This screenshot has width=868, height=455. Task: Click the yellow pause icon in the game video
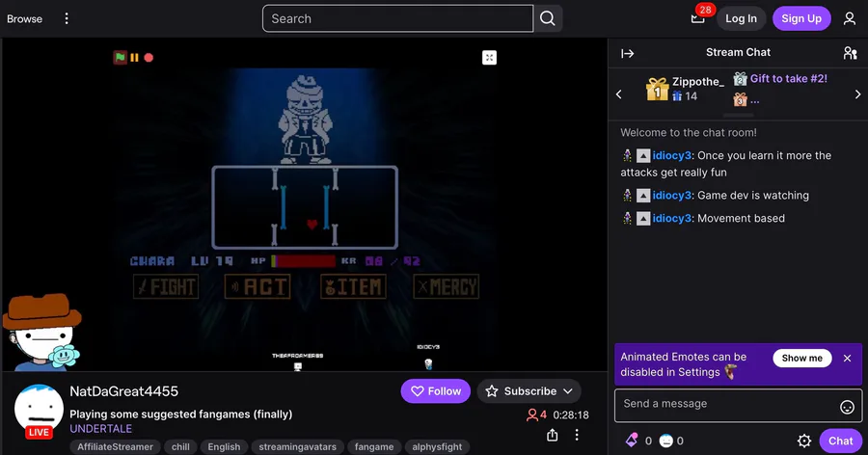(134, 57)
